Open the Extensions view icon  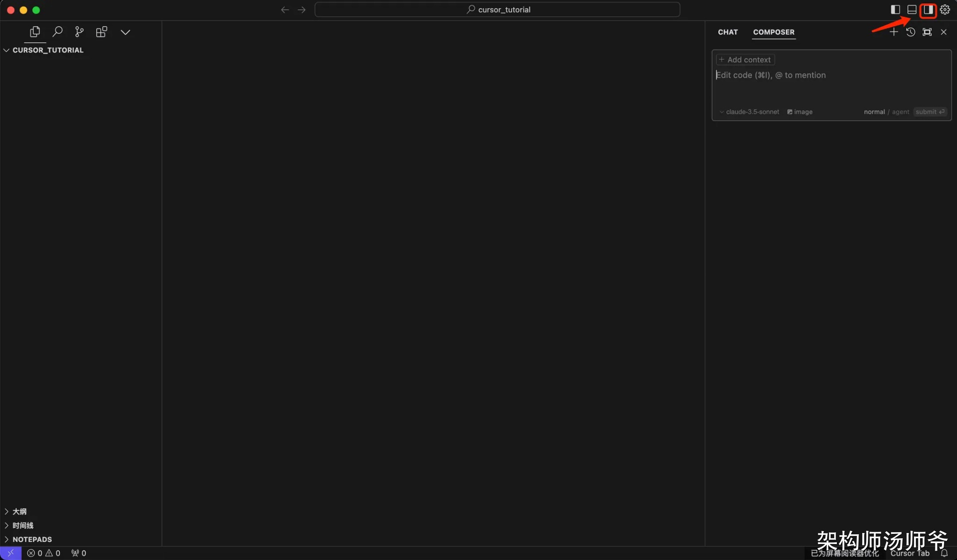(x=101, y=32)
